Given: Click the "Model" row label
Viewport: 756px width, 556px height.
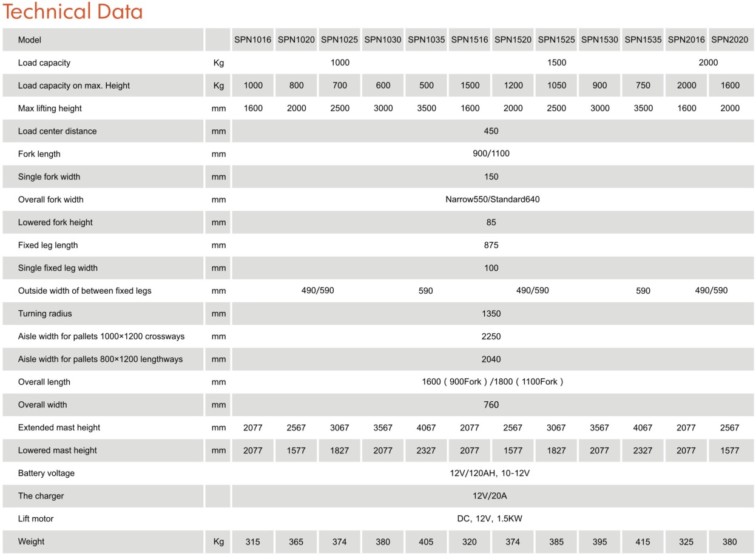Looking at the screenshot, I should point(30,40).
